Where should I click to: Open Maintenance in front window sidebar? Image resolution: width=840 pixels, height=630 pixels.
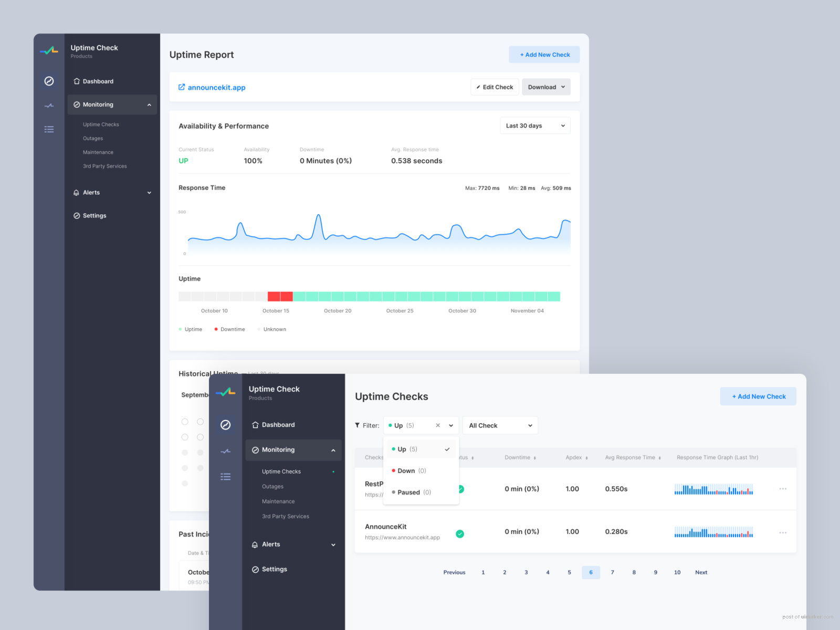coord(278,501)
